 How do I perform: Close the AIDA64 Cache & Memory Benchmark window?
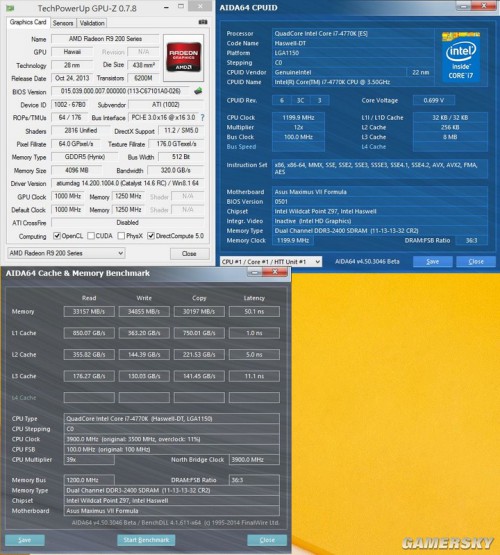[x=275, y=272]
